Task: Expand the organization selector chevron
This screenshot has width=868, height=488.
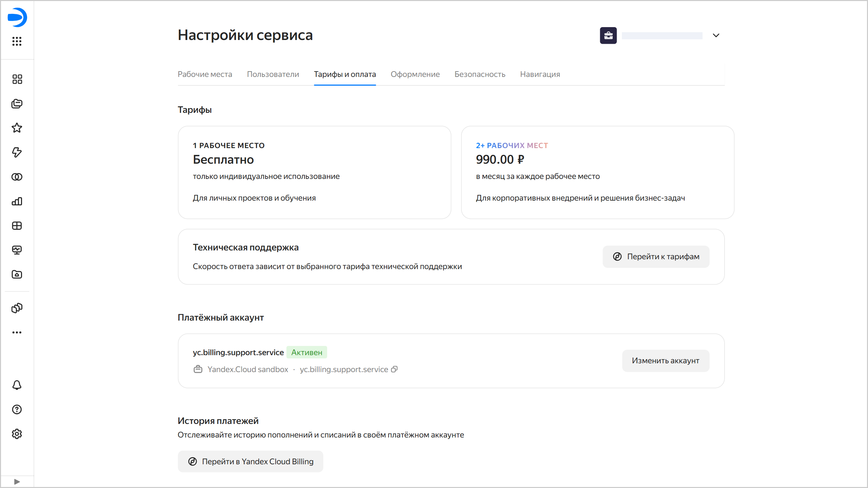Action: 716,36
